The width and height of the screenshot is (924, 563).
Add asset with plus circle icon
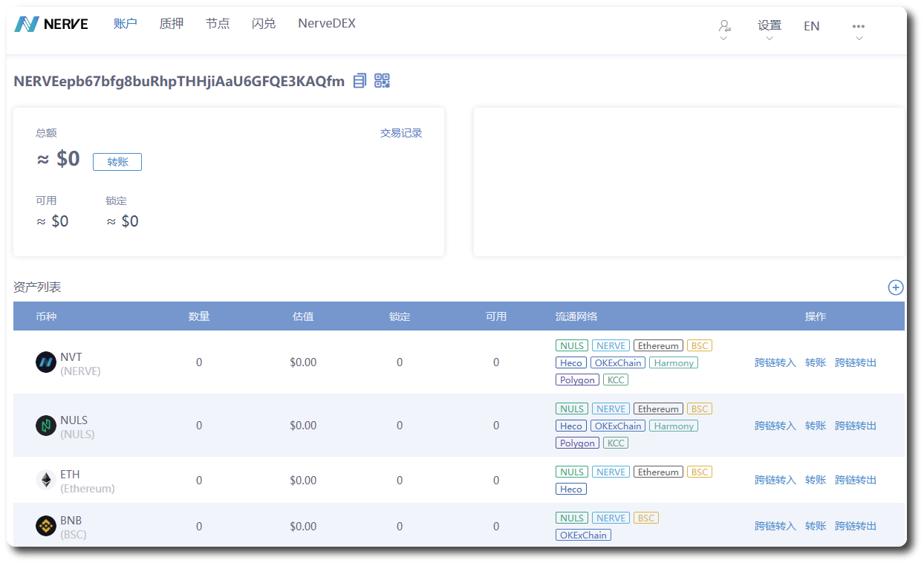pyautogui.click(x=896, y=287)
